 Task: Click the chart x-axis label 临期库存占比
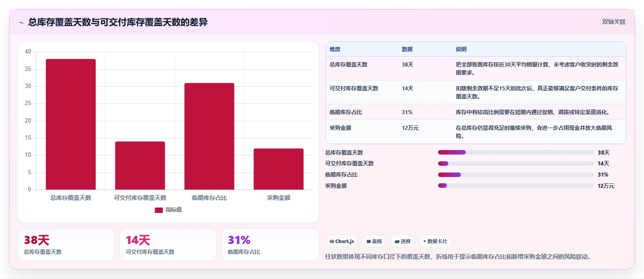(209, 198)
